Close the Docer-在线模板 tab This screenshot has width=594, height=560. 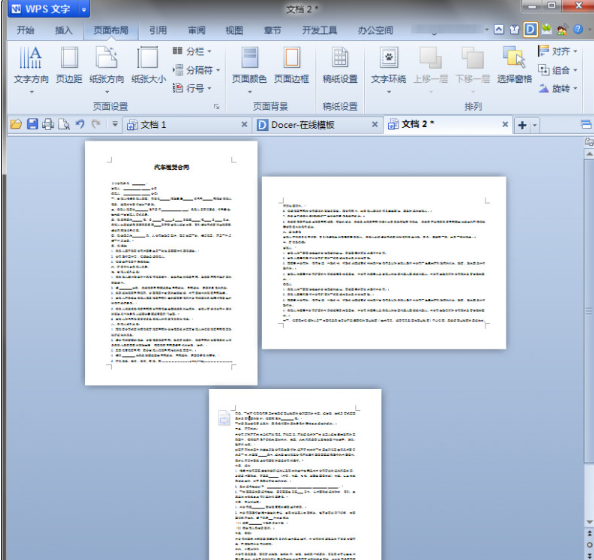(375, 124)
